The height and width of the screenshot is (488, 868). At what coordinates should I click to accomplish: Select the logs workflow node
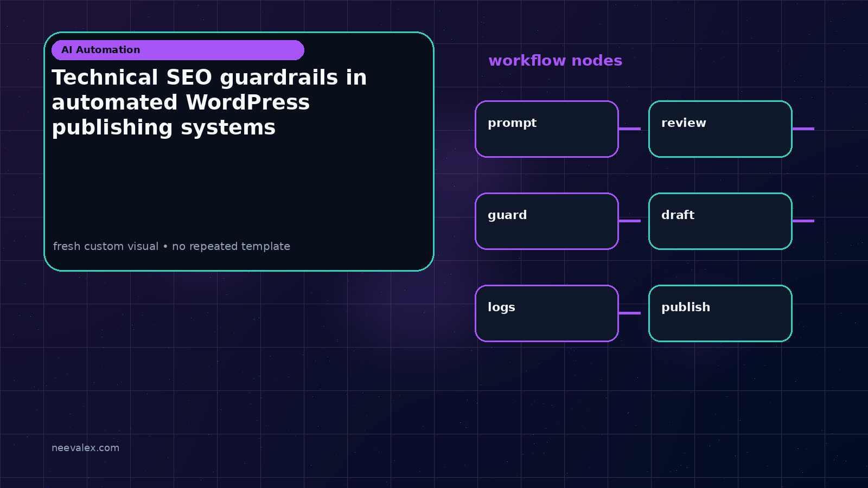[x=547, y=313]
